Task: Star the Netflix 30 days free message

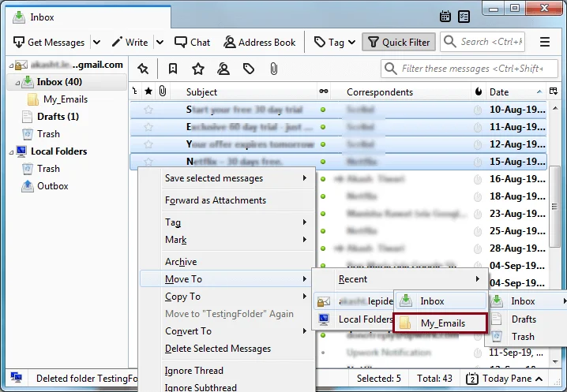Action: (148, 162)
